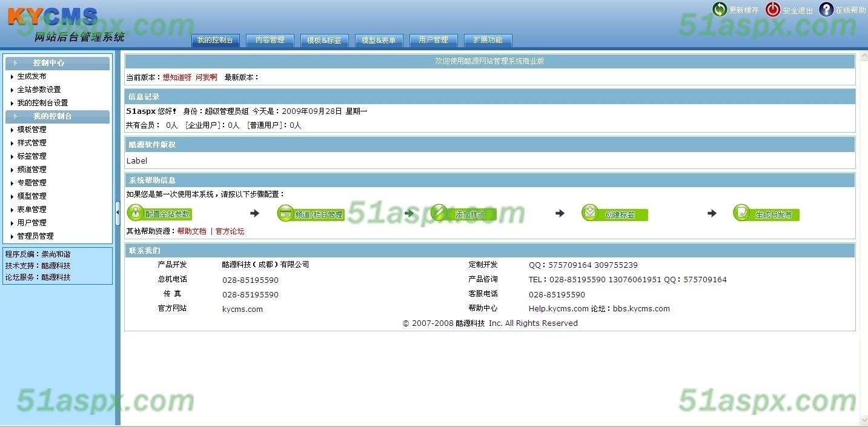Image resolution: width=868 pixels, height=427 pixels.
Task: Open 表单管理 from the sidebar
Action: pos(31,210)
